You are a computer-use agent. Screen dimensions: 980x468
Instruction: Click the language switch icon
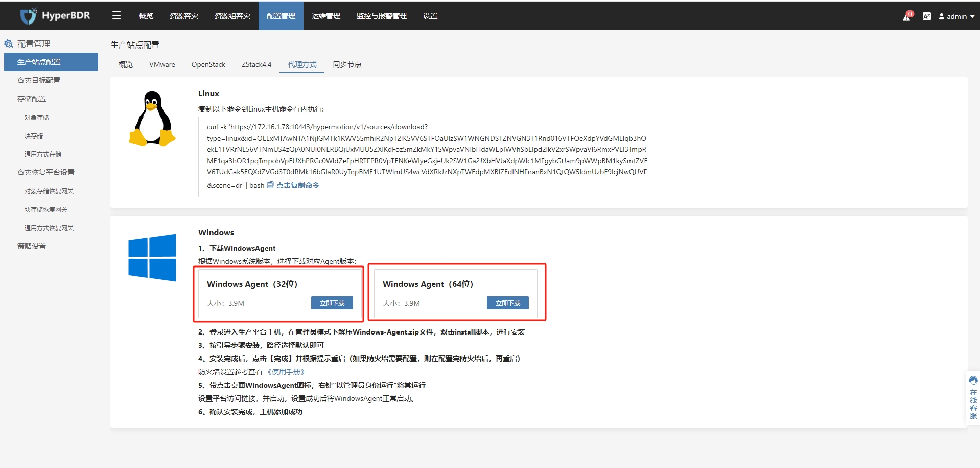pos(926,16)
